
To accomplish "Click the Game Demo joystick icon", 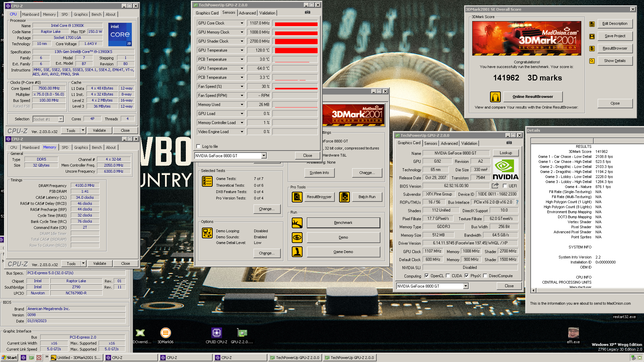I will tap(297, 252).
